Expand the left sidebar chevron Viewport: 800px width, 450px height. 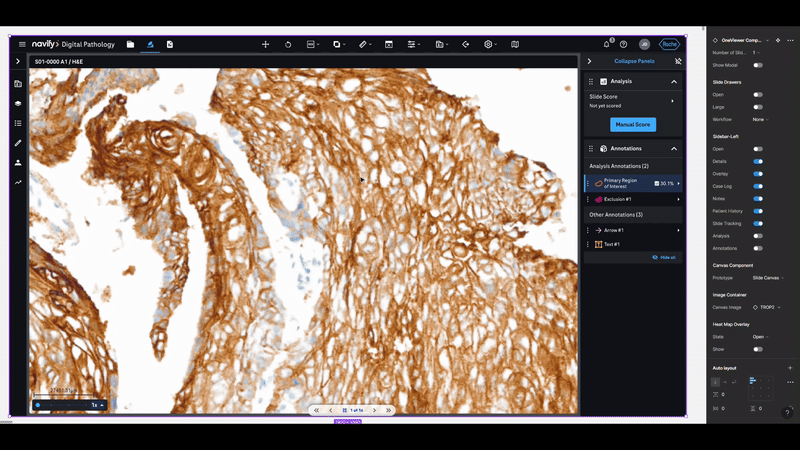click(18, 61)
